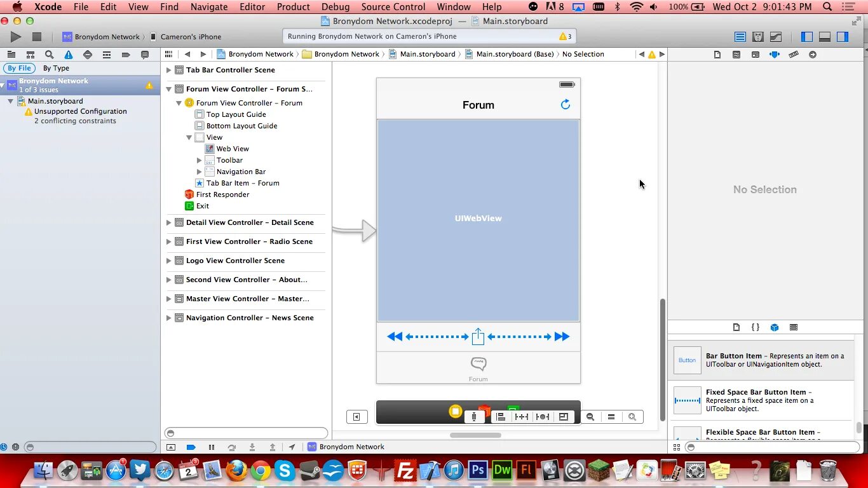868x488 pixels.
Task: Show the Connections inspector arrow icon
Action: coord(813,55)
